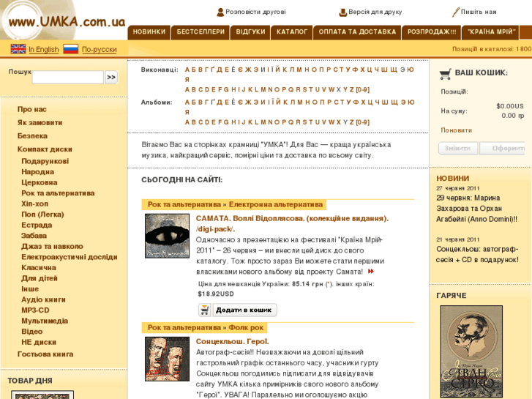Click the UMKA site logo

[x=64, y=21]
